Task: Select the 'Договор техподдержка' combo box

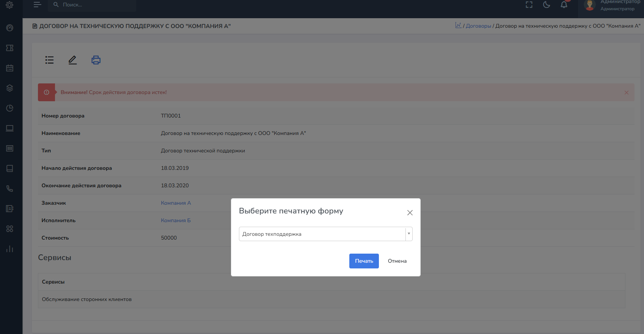Action: point(322,234)
